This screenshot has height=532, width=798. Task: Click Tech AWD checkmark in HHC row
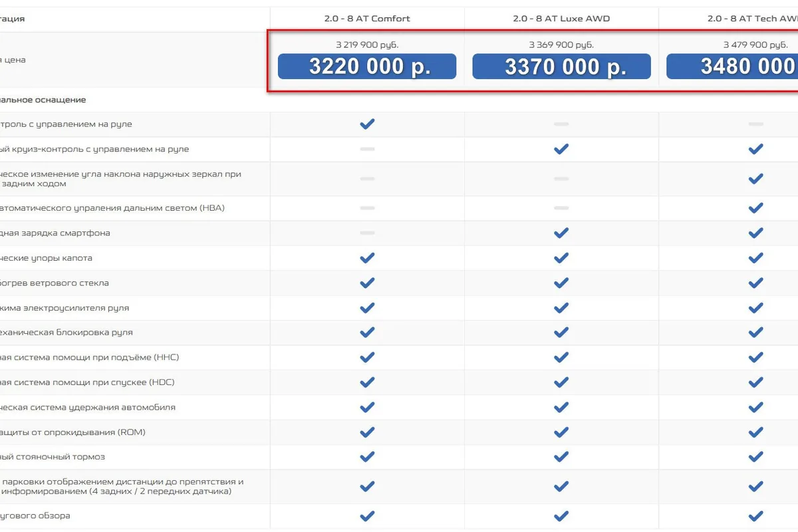click(755, 357)
